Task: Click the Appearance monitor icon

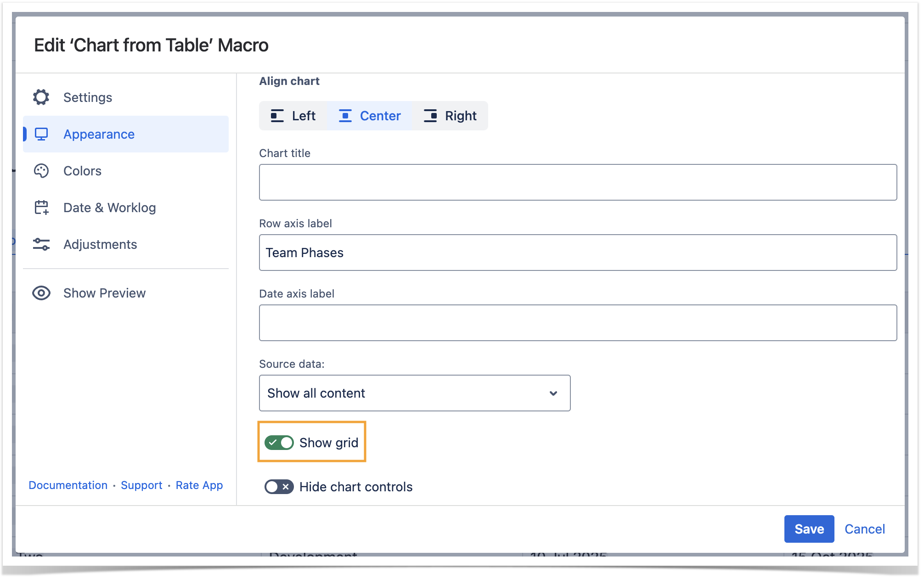Action: pos(41,134)
